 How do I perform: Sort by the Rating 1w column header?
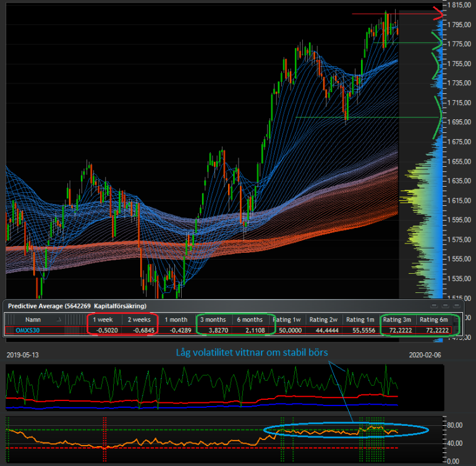287,320
